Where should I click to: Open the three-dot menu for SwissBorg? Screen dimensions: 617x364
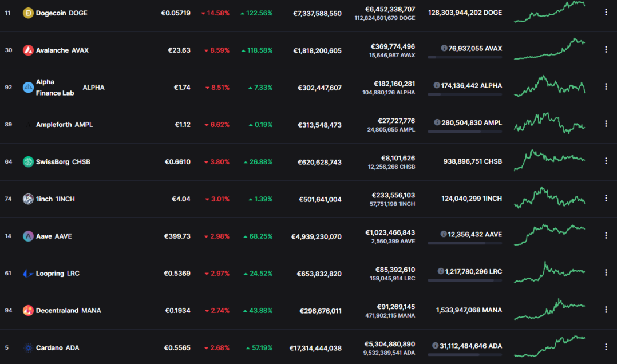(x=606, y=161)
